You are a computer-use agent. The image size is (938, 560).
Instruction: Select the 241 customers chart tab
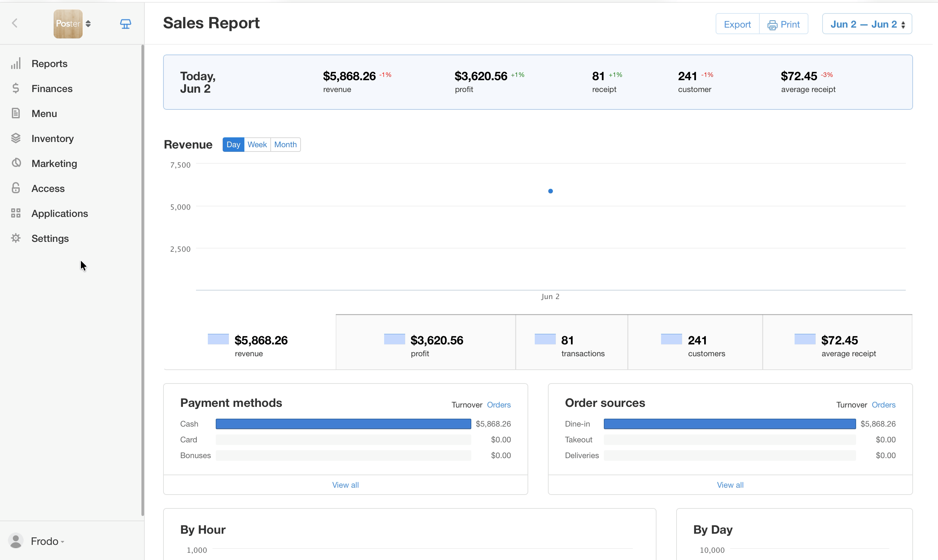click(x=695, y=342)
